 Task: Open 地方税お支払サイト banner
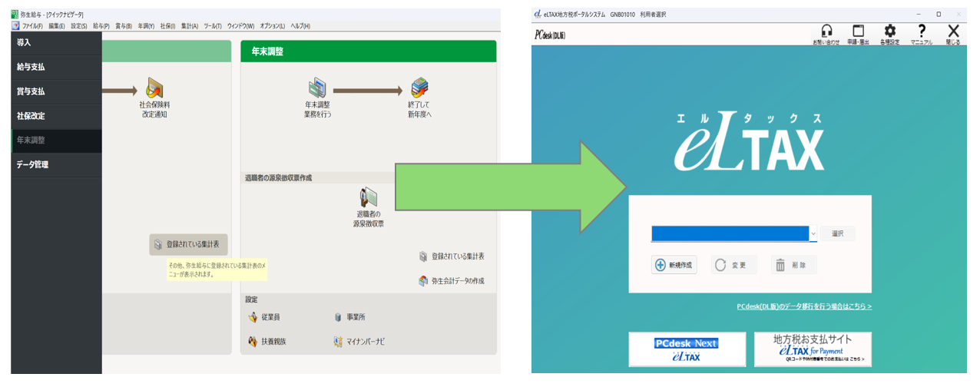[x=812, y=349]
